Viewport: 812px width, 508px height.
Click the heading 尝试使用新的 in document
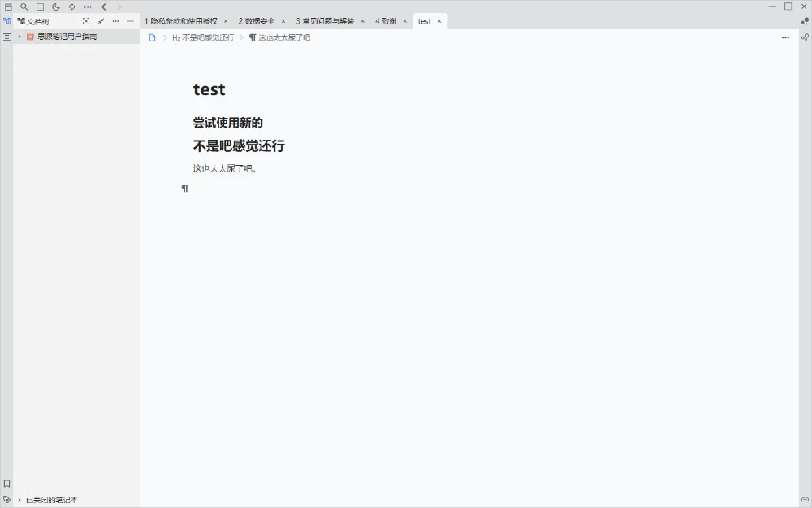click(228, 123)
